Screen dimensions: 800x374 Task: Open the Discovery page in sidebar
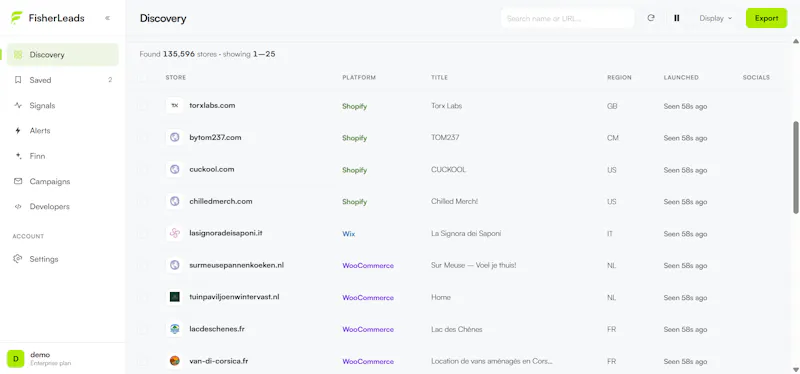pos(63,55)
